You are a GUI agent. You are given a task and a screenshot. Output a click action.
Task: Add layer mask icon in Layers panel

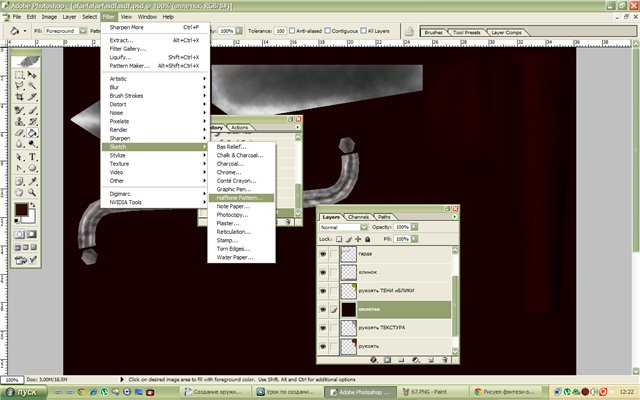point(387,360)
